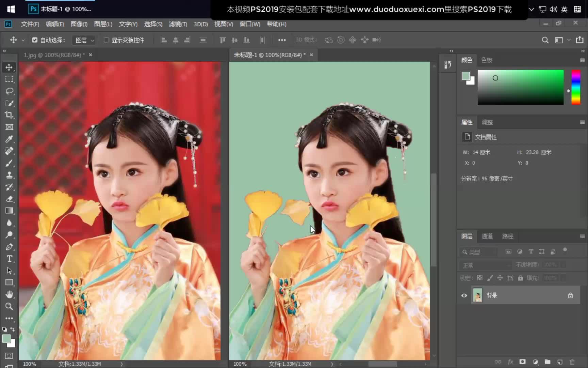The image size is (588, 368).
Task: Toggle Quick Mask mode
Action: [9, 356]
